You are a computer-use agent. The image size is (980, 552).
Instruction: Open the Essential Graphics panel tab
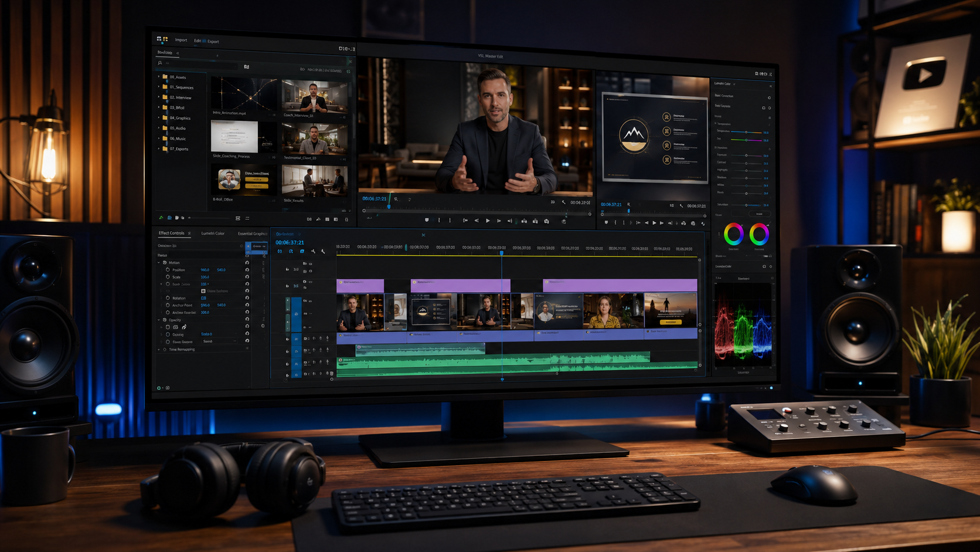coord(252,233)
